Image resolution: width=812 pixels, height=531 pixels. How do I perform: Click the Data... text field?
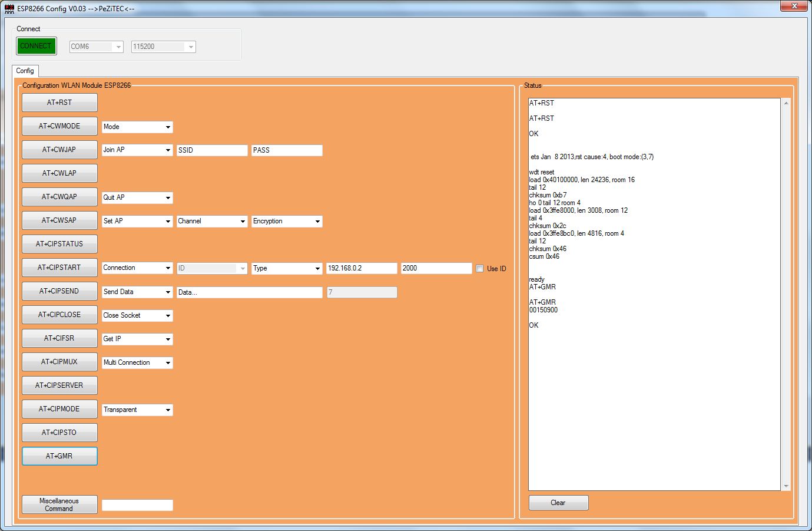[250, 292]
